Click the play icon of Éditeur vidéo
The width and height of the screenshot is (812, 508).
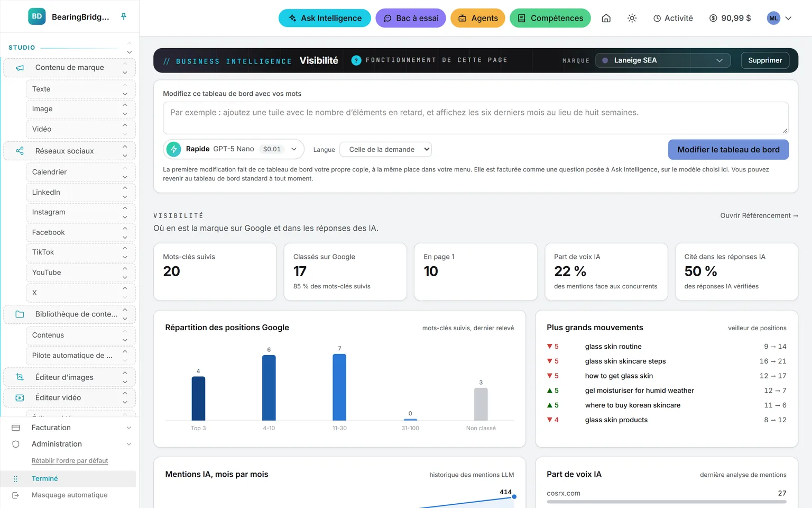click(x=20, y=398)
